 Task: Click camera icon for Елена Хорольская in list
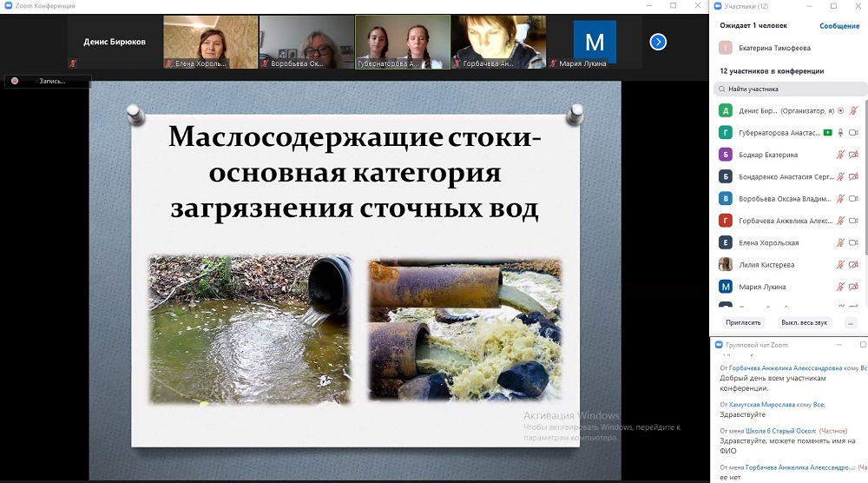point(853,243)
